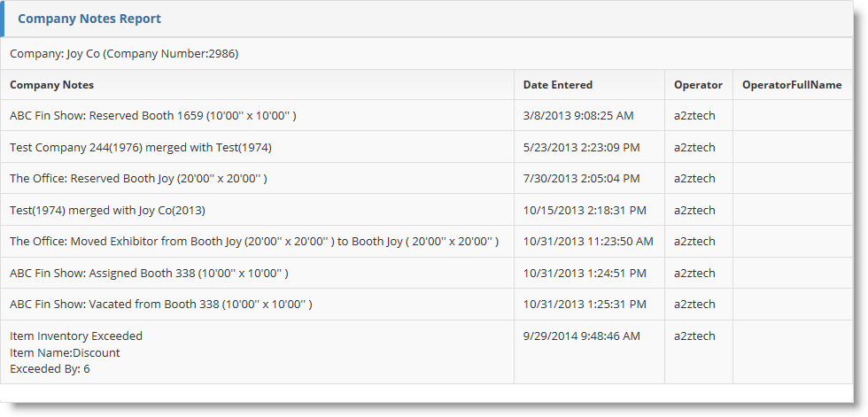Select the Moved Exhibitor from Booth Joy note
This screenshot has width=868, height=417.
click(254, 241)
